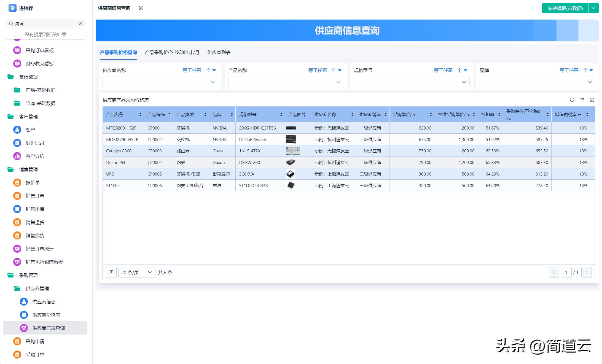
Task: Open 客户分析 from the sidebar
Action: click(35, 156)
